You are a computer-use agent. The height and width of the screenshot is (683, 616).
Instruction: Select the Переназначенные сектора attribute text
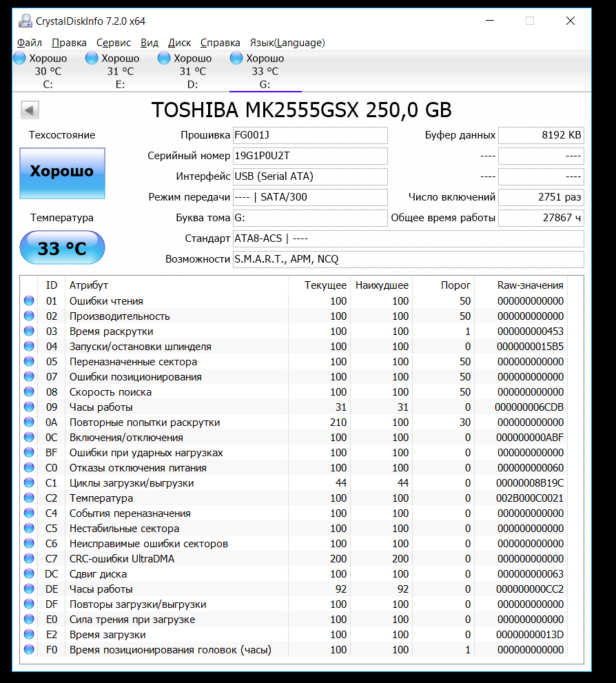pos(133,362)
